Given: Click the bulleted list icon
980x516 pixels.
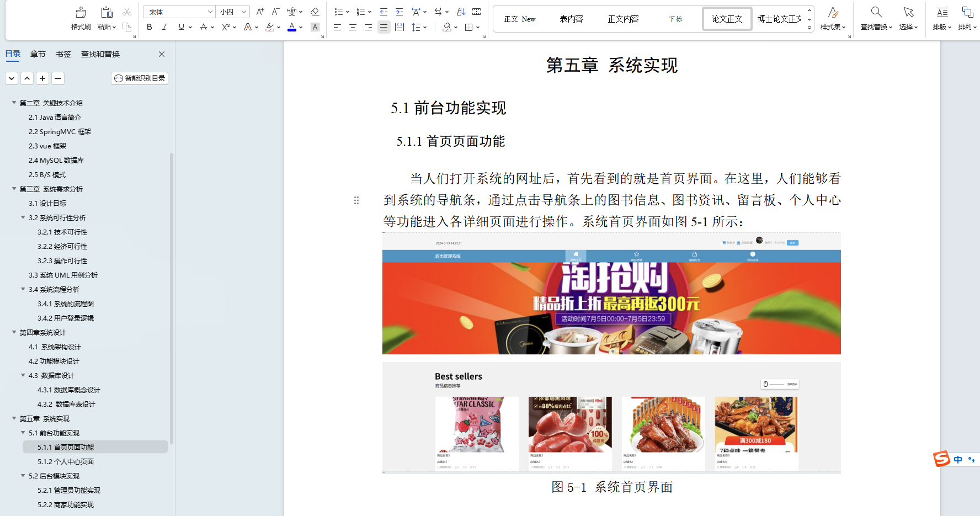Looking at the screenshot, I should click(x=338, y=12).
